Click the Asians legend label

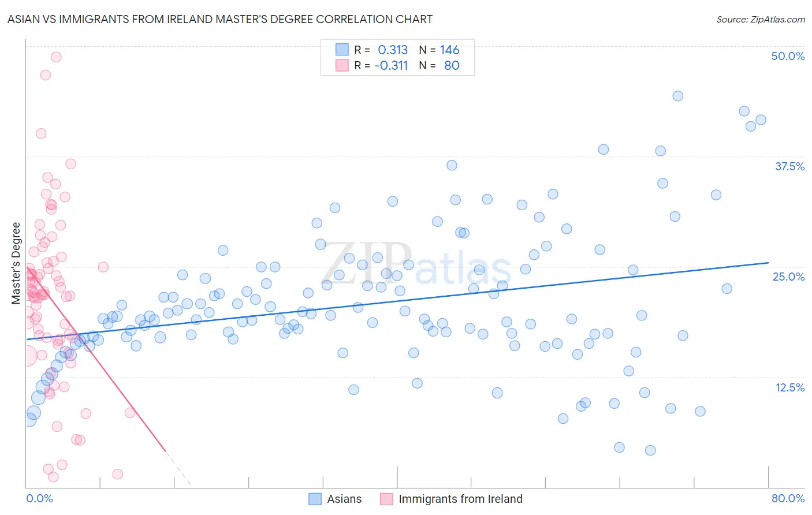coord(344,499)
